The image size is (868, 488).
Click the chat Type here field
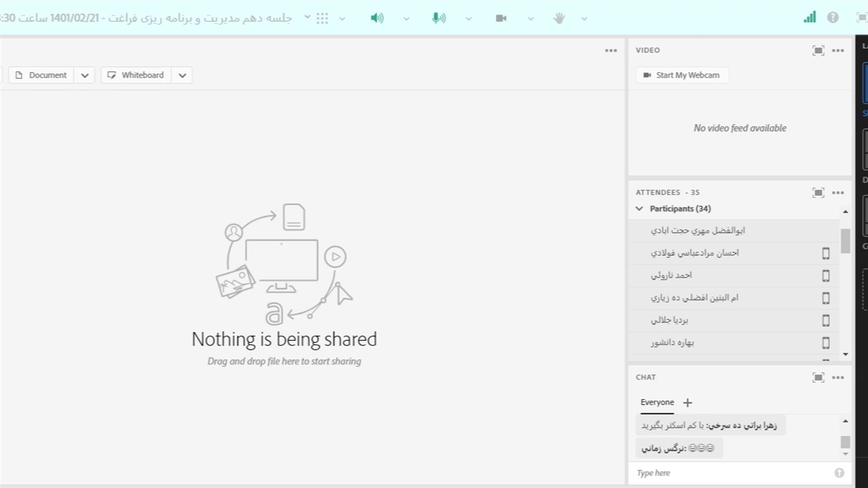click(732, 473)
